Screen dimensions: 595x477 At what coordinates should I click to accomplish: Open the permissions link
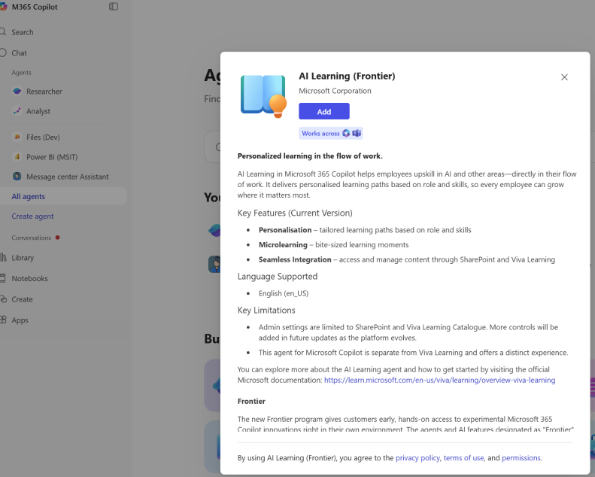coord(521,458)
